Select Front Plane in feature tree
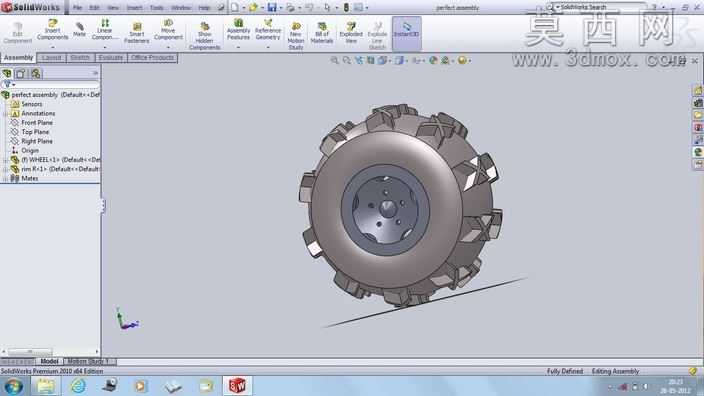The height and width of the screenshot is (396, 704). (x=37, y=123)
